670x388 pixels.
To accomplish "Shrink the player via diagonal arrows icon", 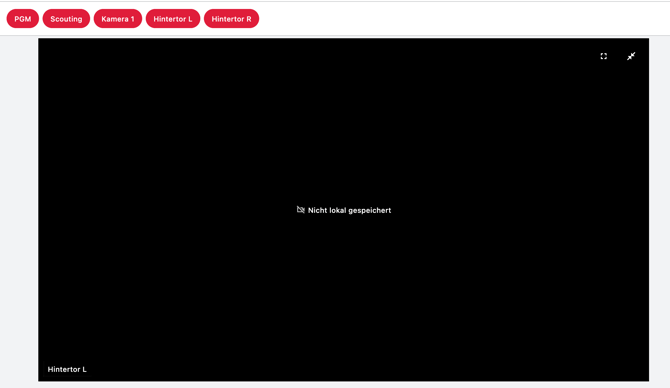I will click(x=631, y=56).
